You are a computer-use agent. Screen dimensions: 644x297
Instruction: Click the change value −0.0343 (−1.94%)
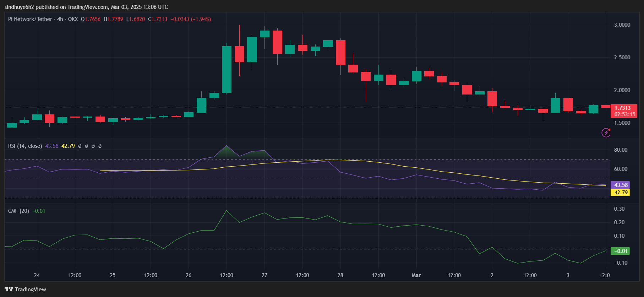click(191, 19)
